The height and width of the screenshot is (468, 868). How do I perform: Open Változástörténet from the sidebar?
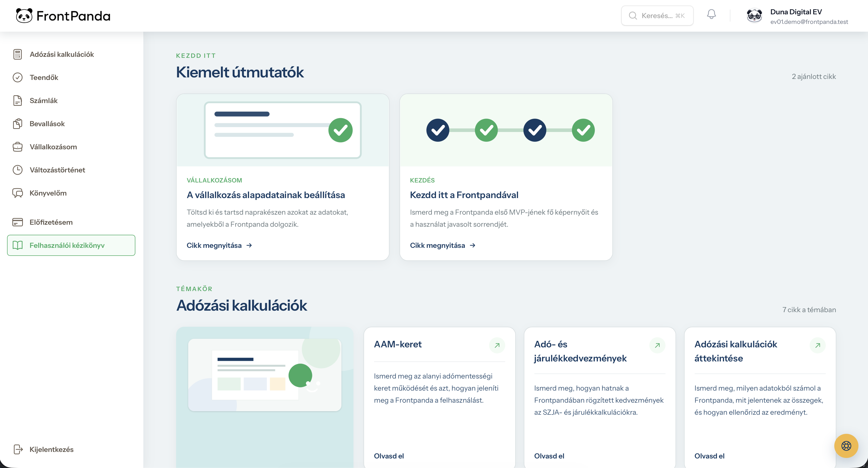pos(71,170)
